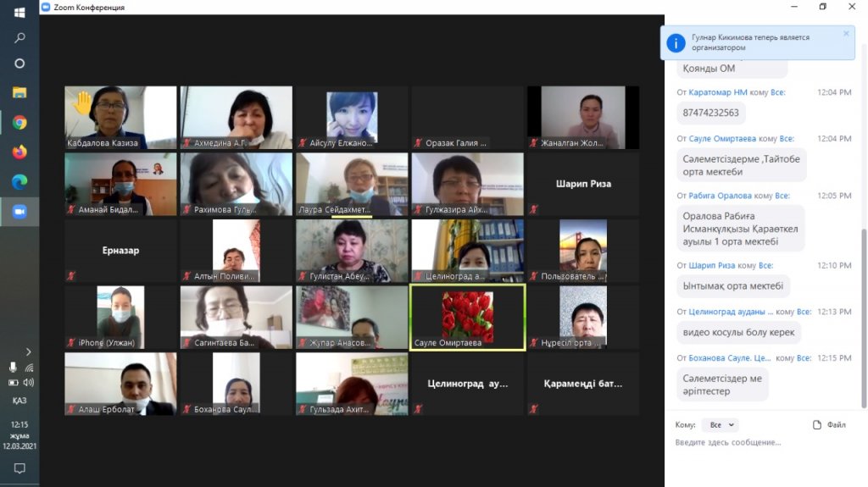Click the Zoom app taskbar icon
The height and width of the screenshot is (487, 868).
(19, 212)
